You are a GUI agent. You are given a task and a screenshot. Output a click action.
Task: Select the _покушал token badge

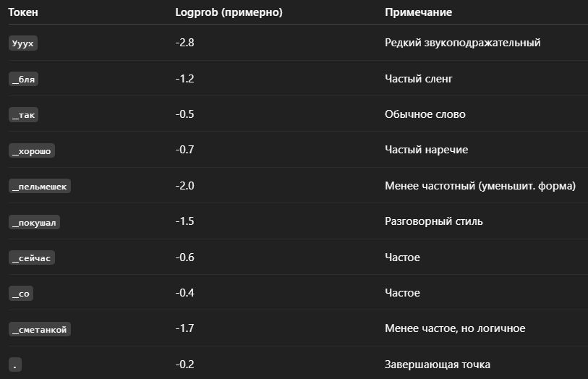[34, 222]
